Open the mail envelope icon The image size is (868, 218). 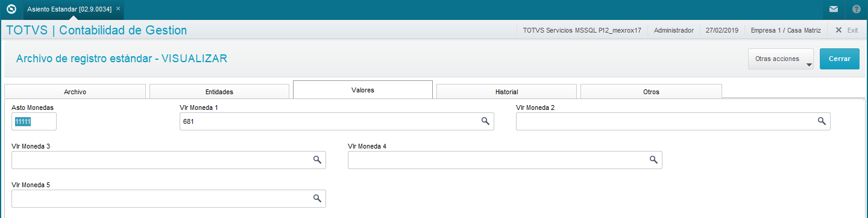coord(833,9)
